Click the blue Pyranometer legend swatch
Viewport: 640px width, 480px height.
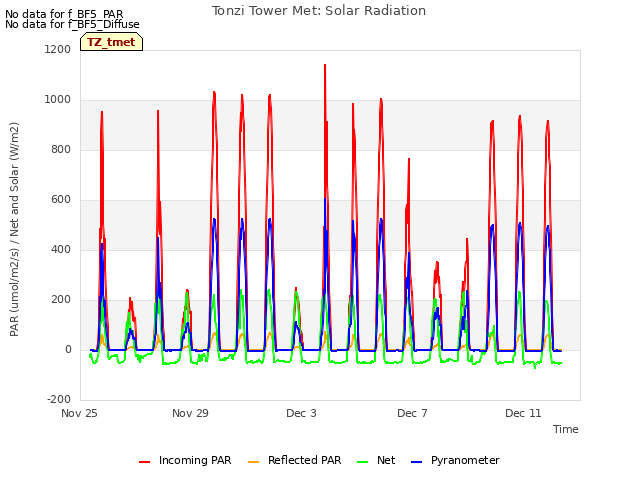416,462
